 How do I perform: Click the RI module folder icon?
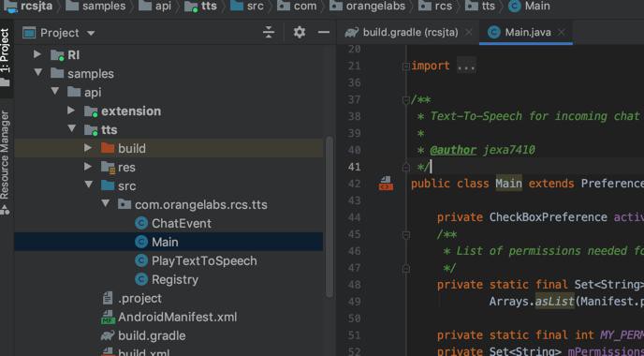point(57,55)
